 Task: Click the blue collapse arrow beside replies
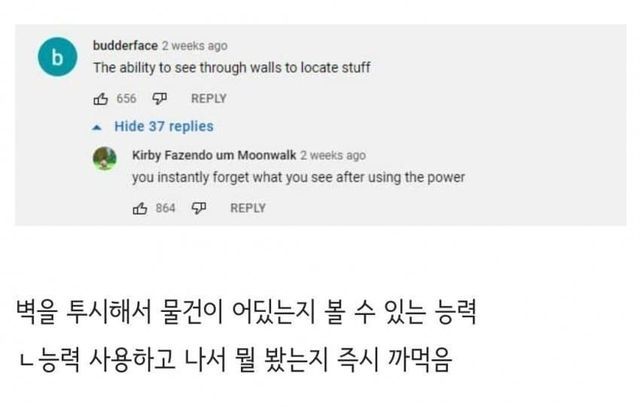(97, 127)
